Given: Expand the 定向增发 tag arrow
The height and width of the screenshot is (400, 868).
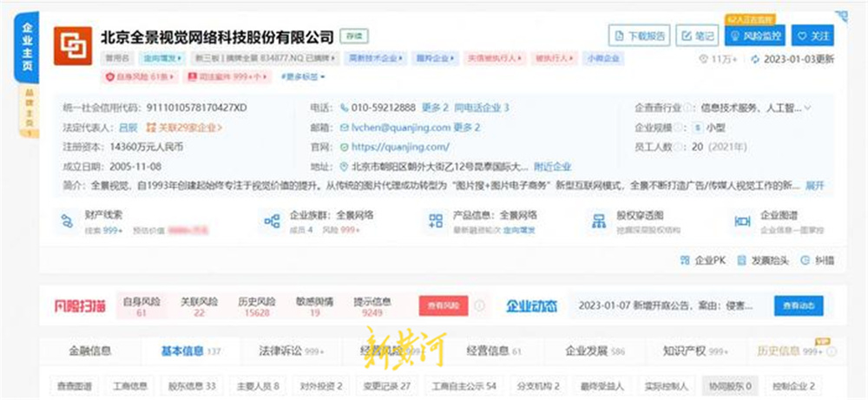Looking at the screenshot, I should pyautogui.click(x=181, y=58).
